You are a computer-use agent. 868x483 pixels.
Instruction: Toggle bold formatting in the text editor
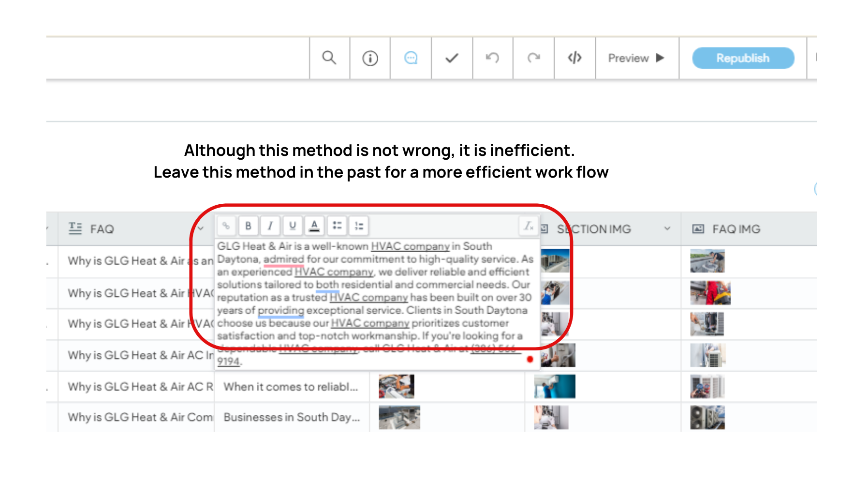point(248,226)
